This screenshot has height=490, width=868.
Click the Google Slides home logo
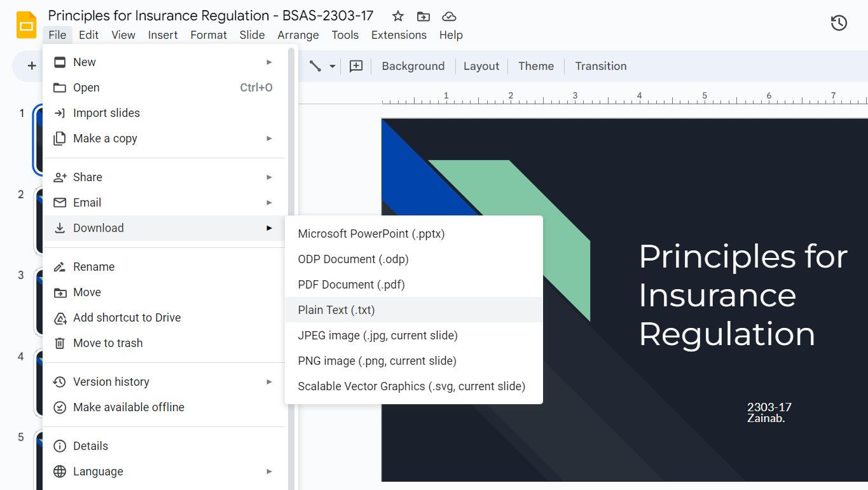point(26,25)
